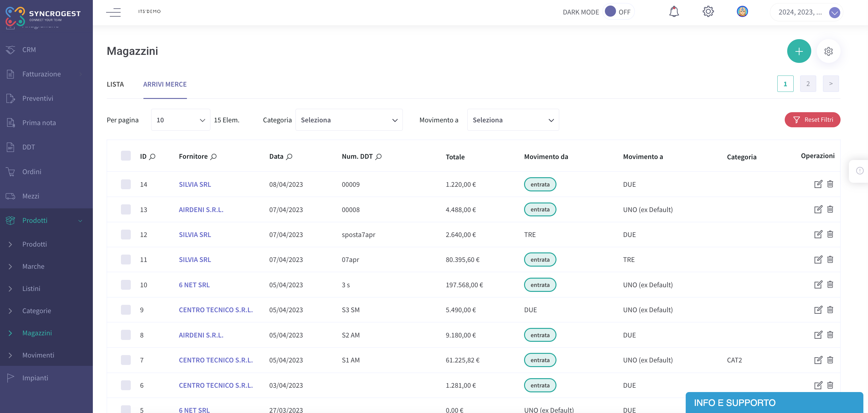Open the user avatar menu
Screen dimensions: 868x413
pos(742,12)
